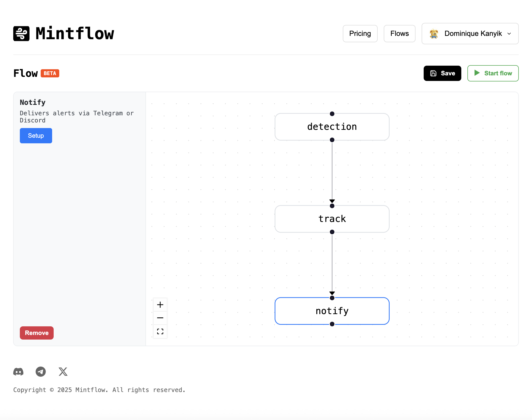Select the track node

tap(332, 219)
